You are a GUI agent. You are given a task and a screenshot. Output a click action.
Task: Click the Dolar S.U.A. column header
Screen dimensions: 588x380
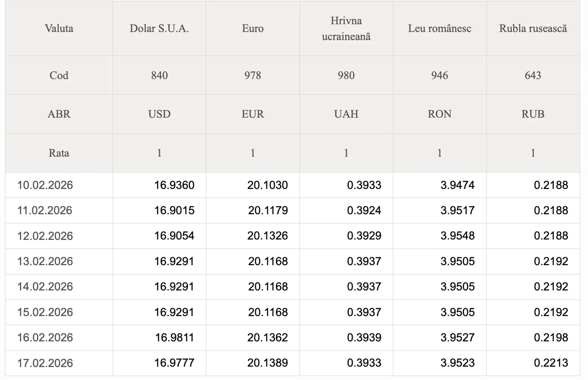(159, 28)
